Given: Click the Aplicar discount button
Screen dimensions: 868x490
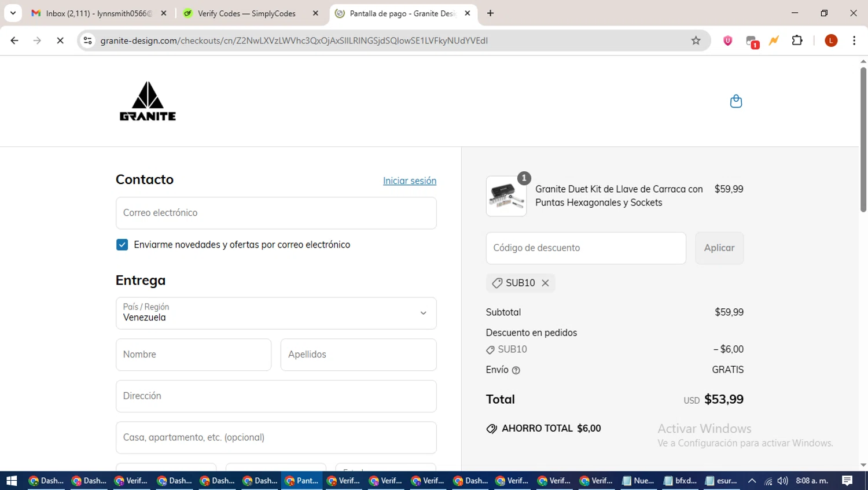Looking at the screenshot, I should click(719, 248).
